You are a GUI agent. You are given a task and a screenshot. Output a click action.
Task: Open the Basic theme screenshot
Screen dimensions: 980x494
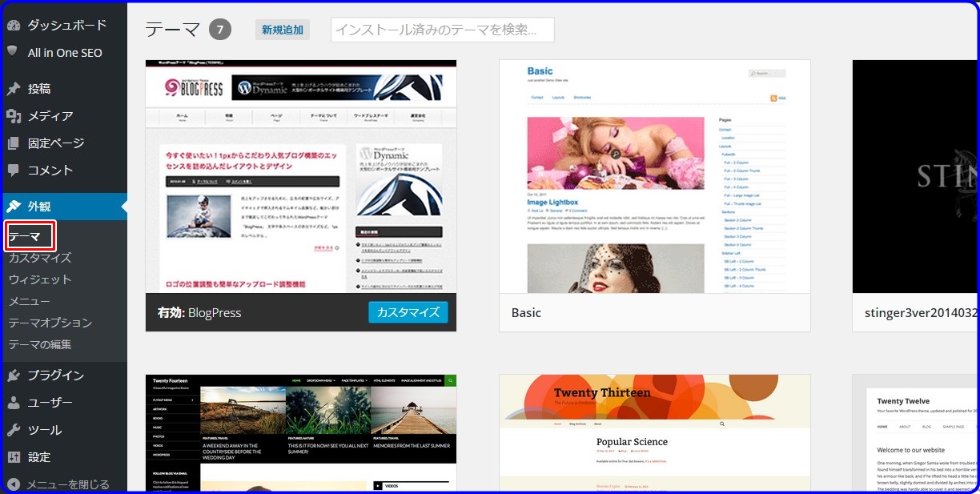click(x=655, y=176)
